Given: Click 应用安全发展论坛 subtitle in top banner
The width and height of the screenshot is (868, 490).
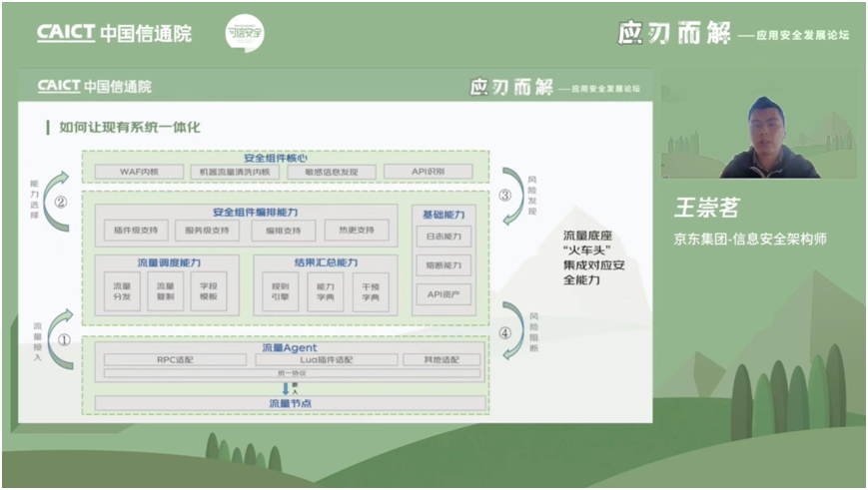Looking at the screenshot, I should point(803,35).
